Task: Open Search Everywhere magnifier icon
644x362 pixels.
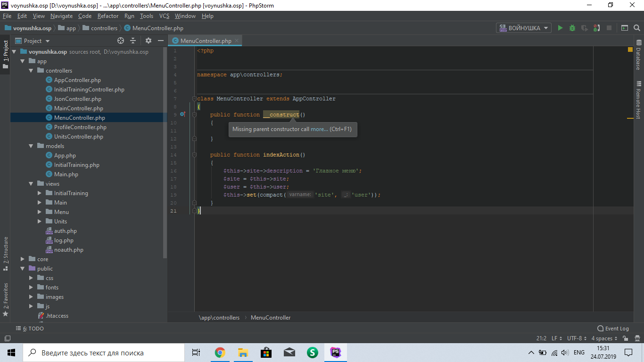Action: 636,28
